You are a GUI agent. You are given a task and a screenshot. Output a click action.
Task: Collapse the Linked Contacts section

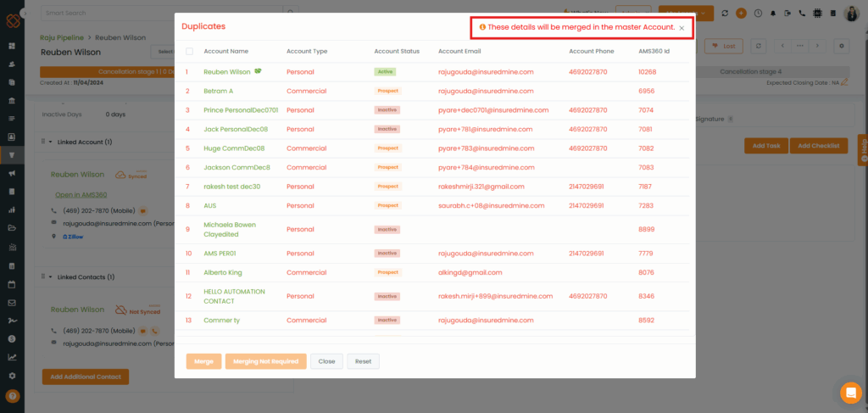click(50, 277)
